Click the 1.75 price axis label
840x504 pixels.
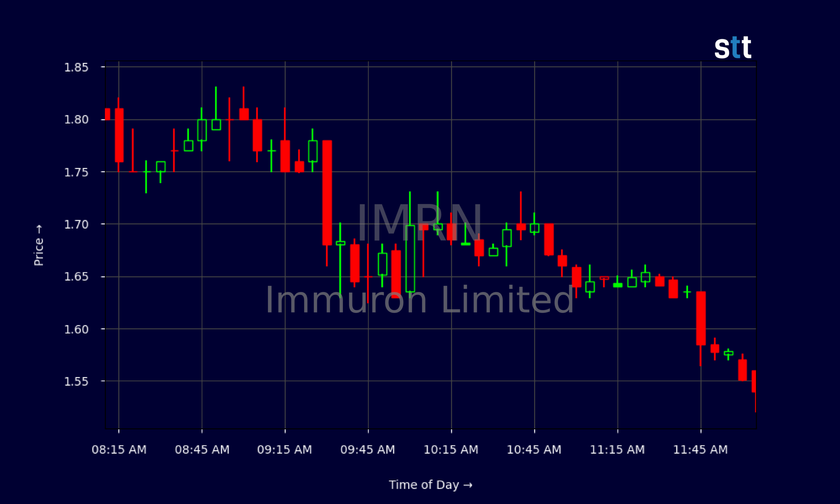76,172
